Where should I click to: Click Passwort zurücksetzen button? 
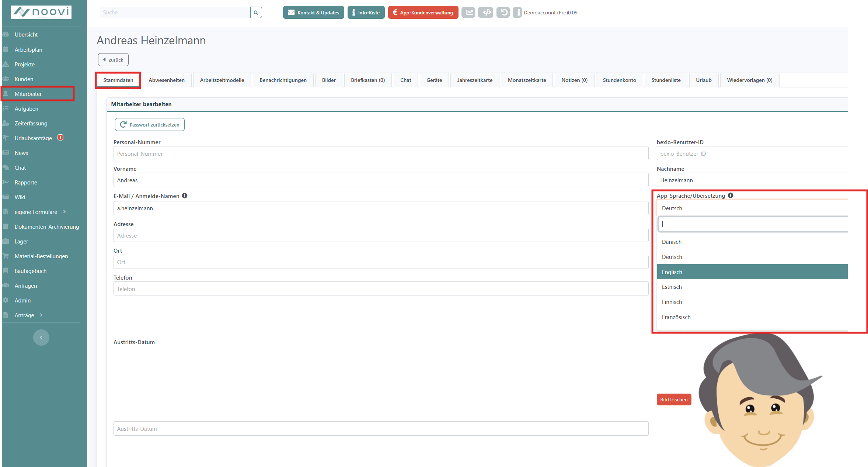point(150,125)
